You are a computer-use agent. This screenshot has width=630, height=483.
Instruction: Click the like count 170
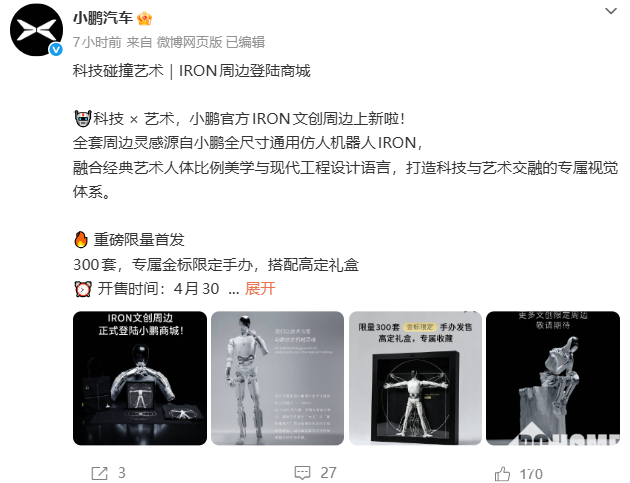(x=531, y=474)
